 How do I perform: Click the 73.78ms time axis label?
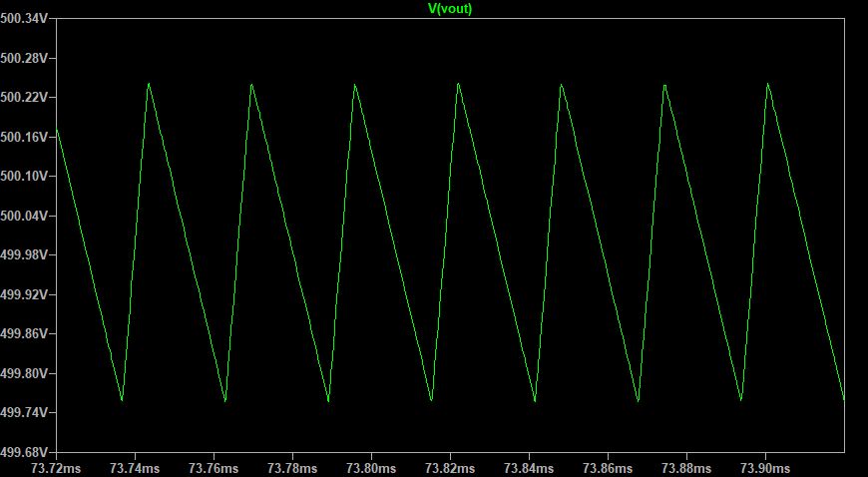pyautogui.click(x=292, y=469)
